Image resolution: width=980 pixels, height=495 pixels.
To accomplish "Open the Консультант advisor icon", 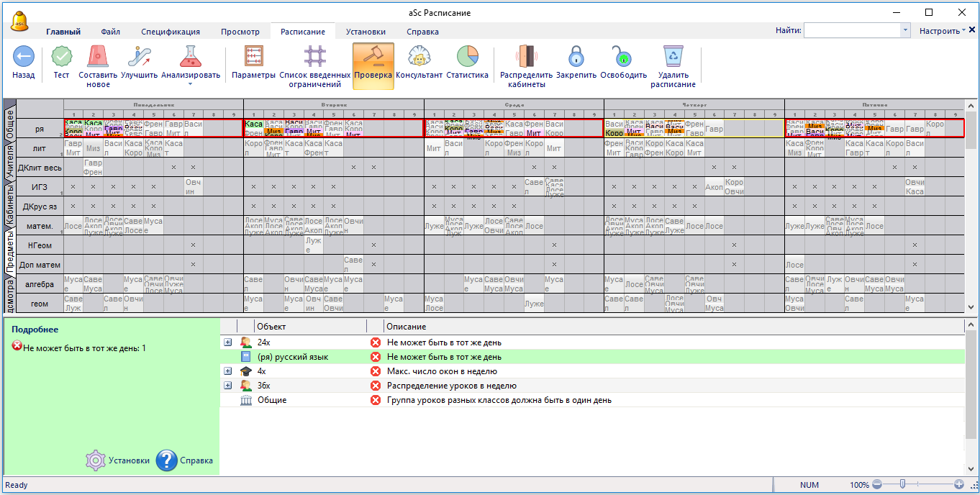I will tap(419, 57).
